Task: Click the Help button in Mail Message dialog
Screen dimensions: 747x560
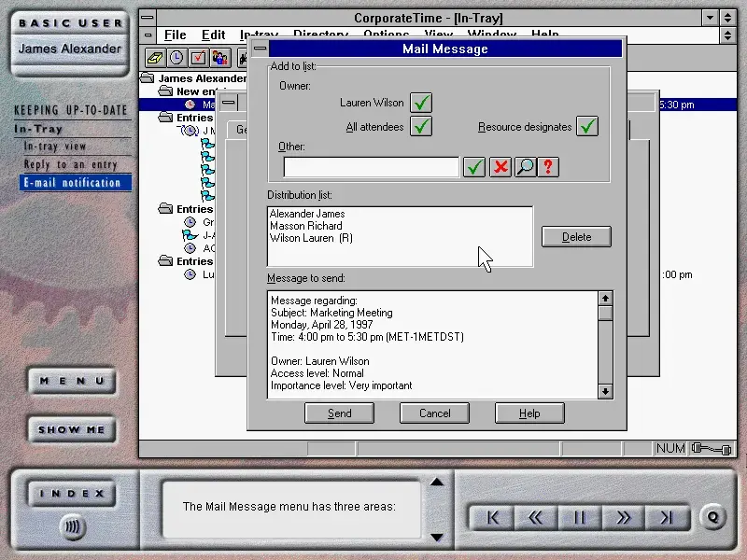Action: [x=529, y=413]
